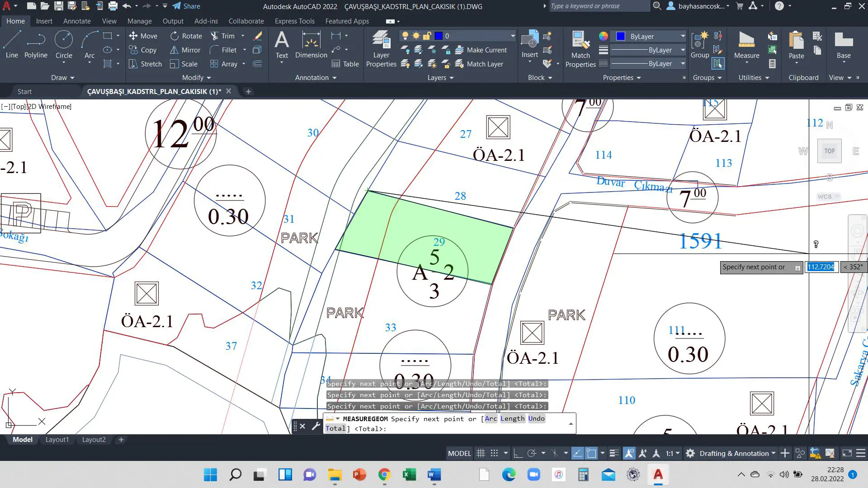
Task: Select the Circle tool
Action: tap(64, 44)
